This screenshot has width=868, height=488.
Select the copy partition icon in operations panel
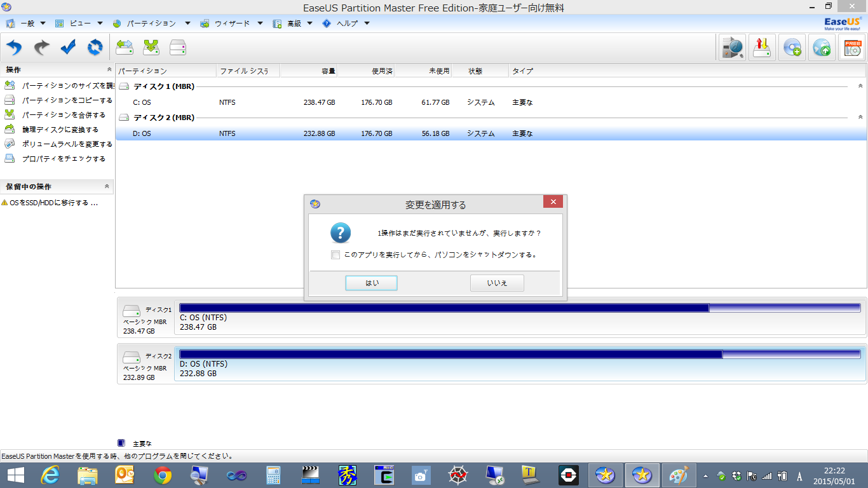click(10, 100)
